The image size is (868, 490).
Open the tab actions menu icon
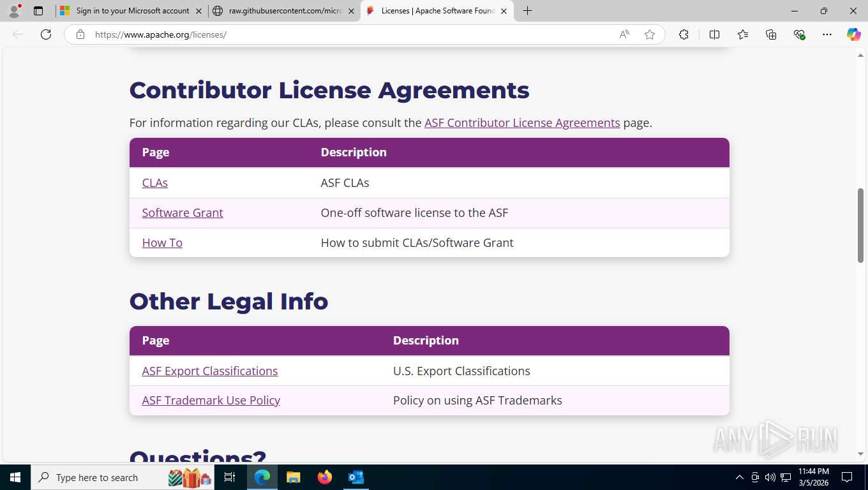[38, 11]
